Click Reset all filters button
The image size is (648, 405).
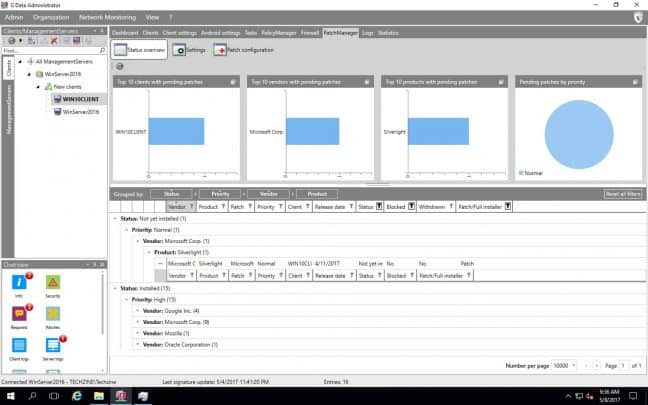(x=623, y=194)
